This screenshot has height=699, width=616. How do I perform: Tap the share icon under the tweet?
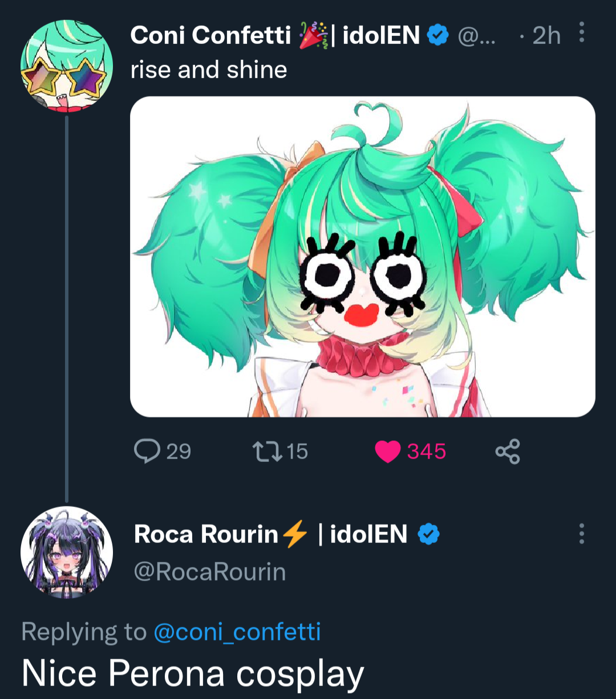(508, 451)
